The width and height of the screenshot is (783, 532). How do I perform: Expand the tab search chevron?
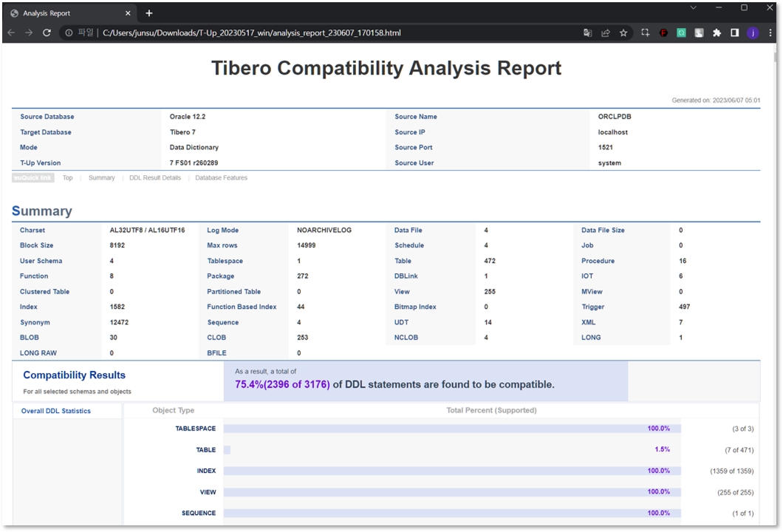tap(693, 7)
